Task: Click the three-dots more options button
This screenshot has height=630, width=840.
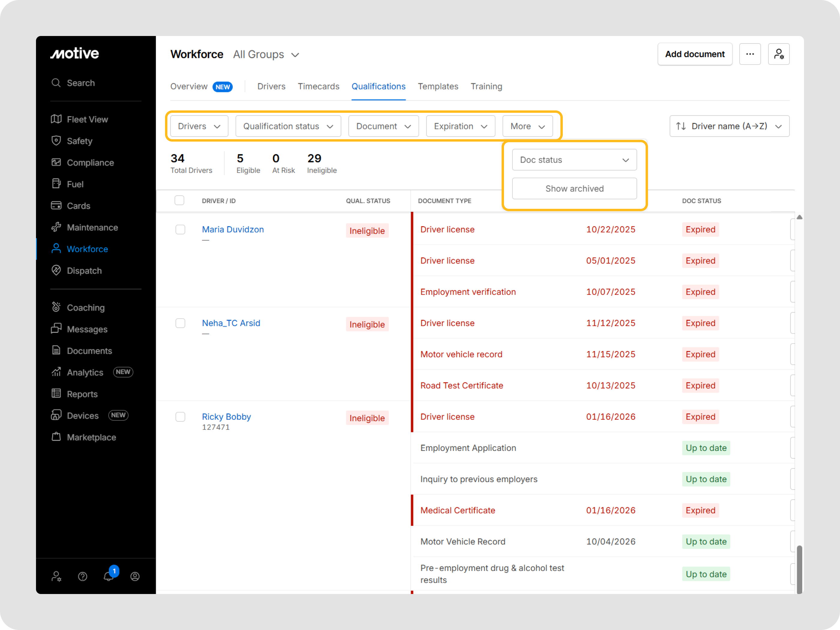Action: 750,54
